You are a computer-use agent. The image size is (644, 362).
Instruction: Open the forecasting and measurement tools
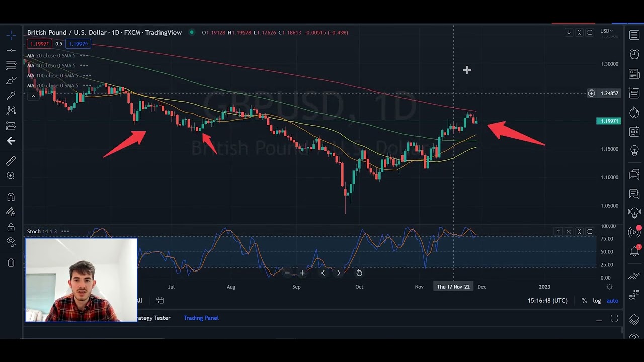pos(11,126)
